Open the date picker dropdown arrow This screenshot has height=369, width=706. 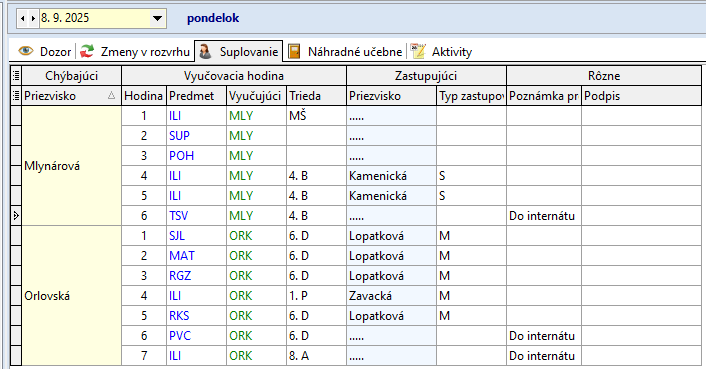[x=157, y=18]
